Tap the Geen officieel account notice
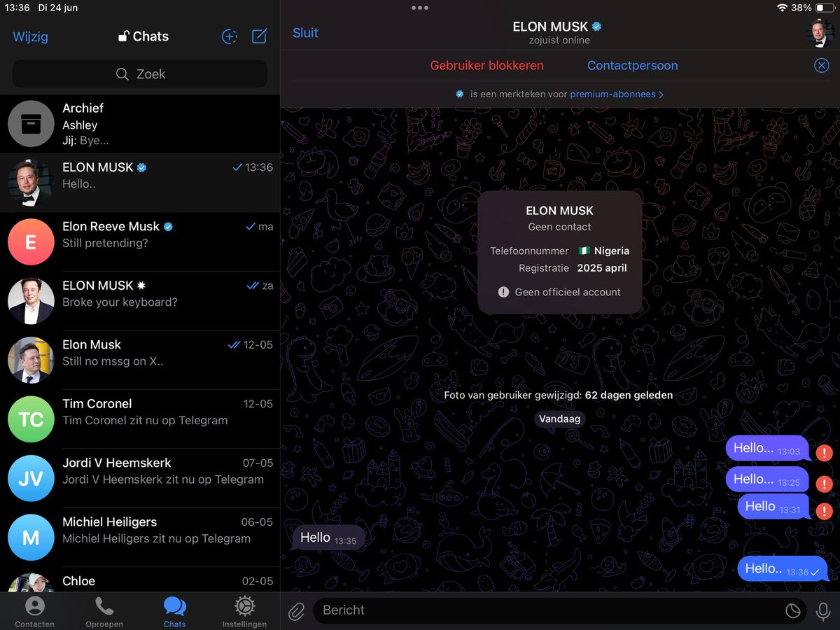This screenshot has width=840, height=630. (559, 292)
